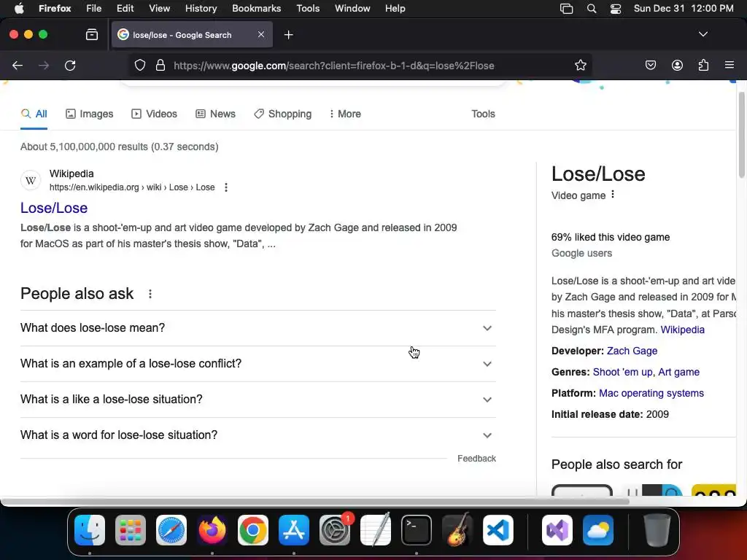Open the Extensions puzzle icon
Image resolution: width=747 pixels, height=560 pixels.
point(703,65)
